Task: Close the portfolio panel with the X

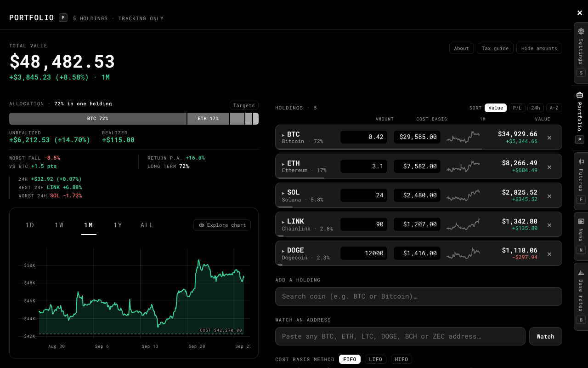Action: point(580,13)
